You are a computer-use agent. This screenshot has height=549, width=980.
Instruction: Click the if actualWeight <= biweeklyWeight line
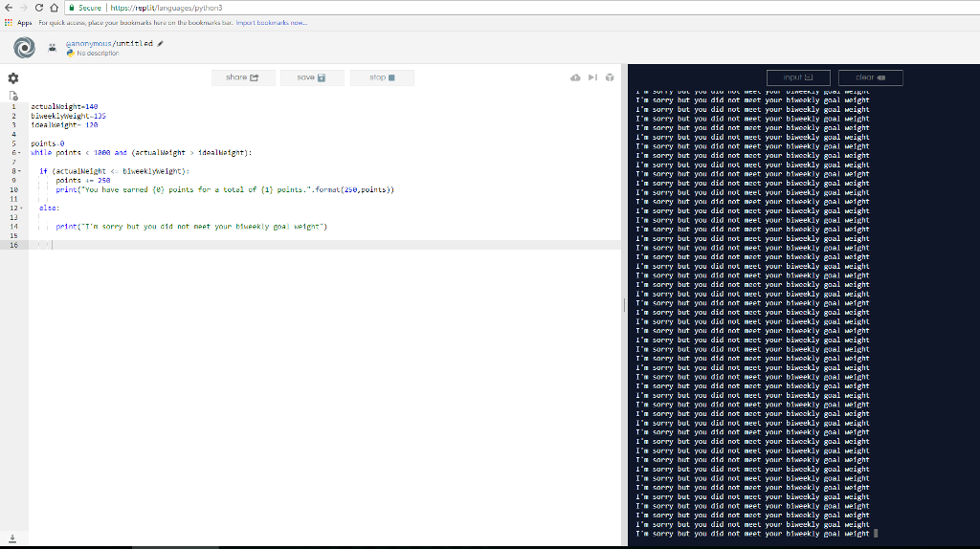pyautogui.click(x=115, y=171)
